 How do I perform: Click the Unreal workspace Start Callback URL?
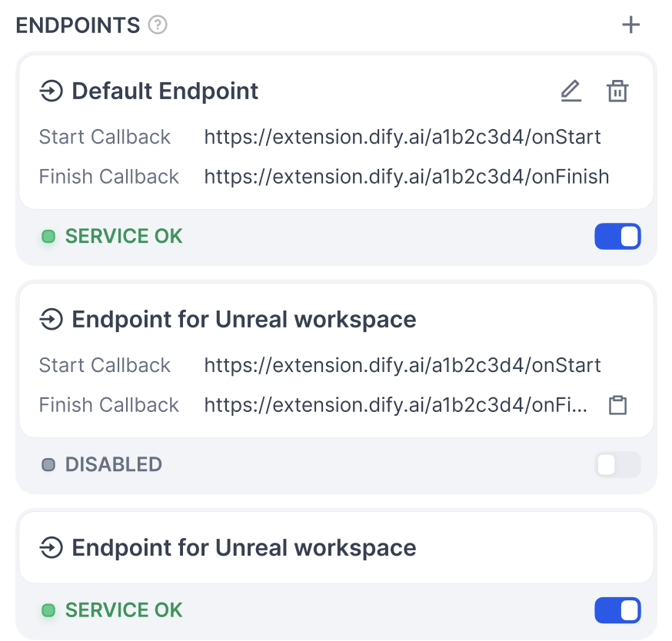pos(402,365)
